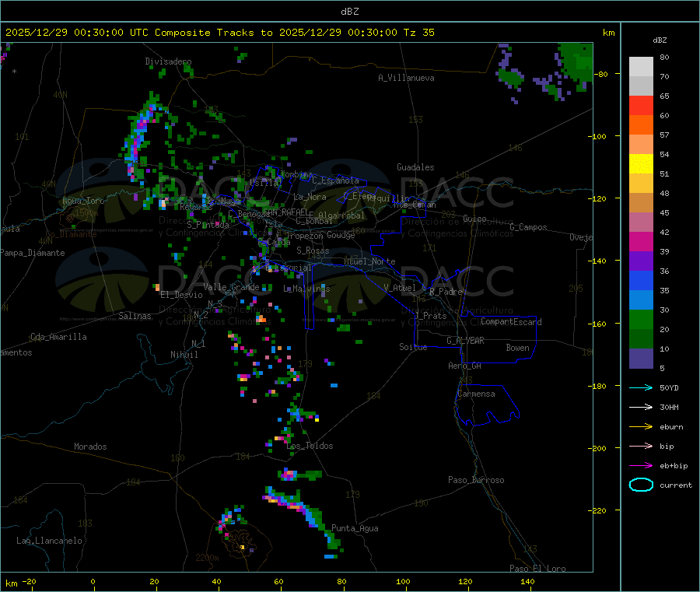This screenshot has width=700, height=592.
Task: Click the Guico map label
Action: pos(474,219)
